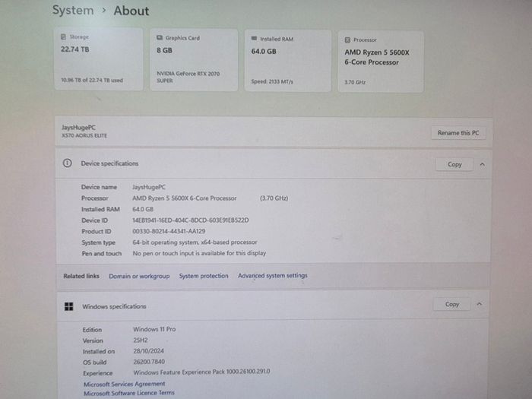Select the device name value JaysHugePC in specifications

149,187
